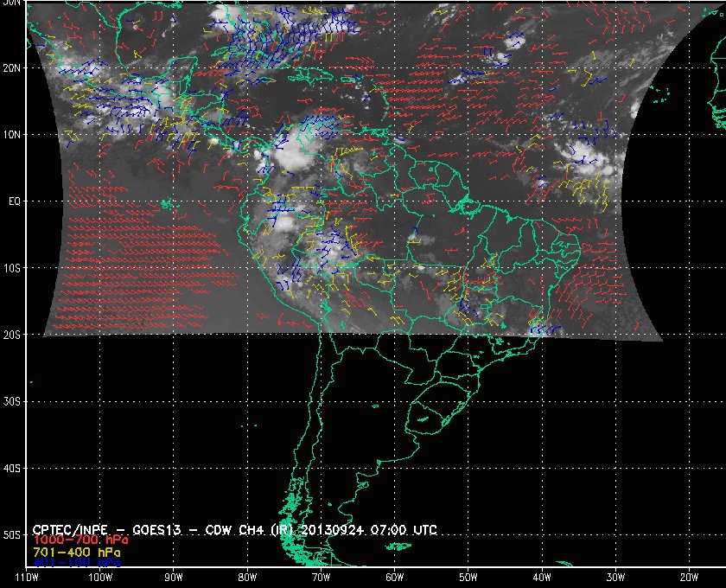
Task: Click the CPTEC/INPE GOES13 title caption
Action: (235, 530)
